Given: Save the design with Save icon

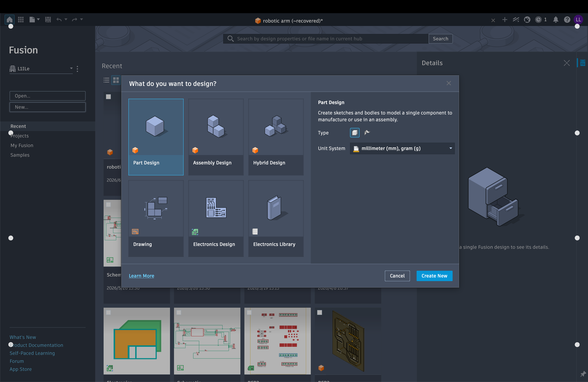Looking at the screenshot, I should tap(48, 20).
